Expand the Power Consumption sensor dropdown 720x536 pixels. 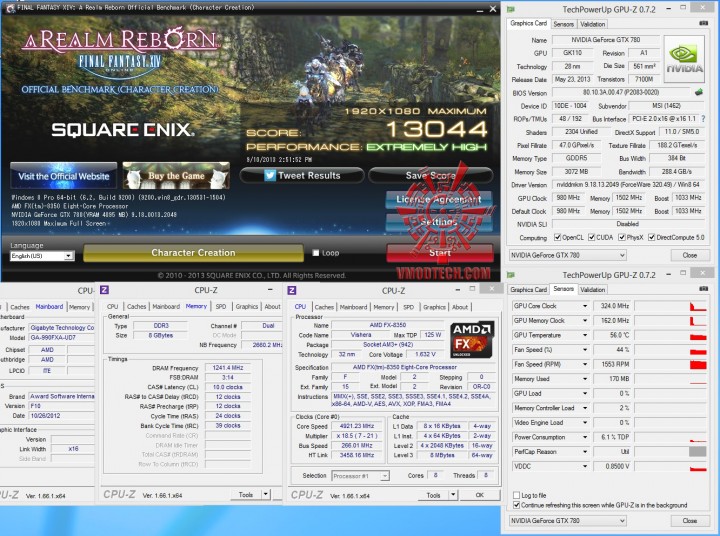585,437
